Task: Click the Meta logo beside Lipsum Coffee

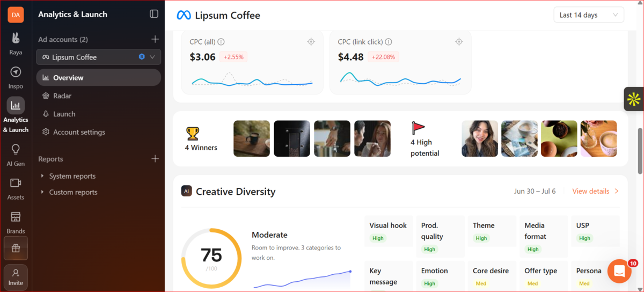Action: [184, 16]
